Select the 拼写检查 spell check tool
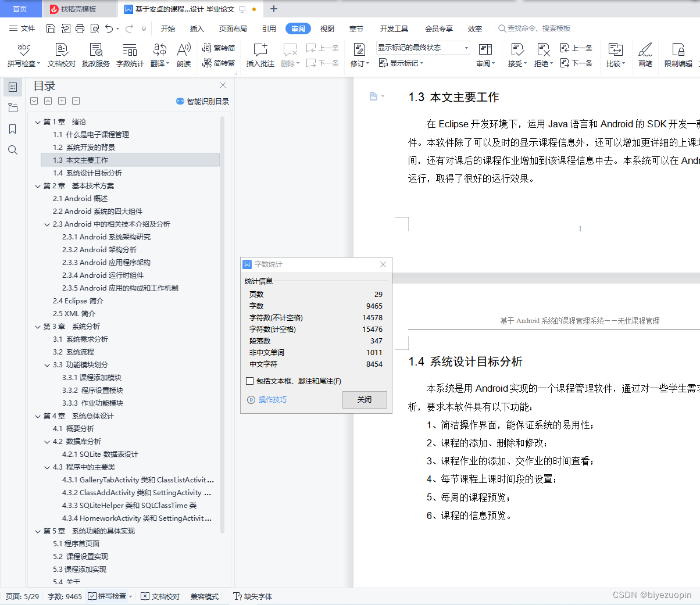The image size is (700, 605). (x=23, y=55)
